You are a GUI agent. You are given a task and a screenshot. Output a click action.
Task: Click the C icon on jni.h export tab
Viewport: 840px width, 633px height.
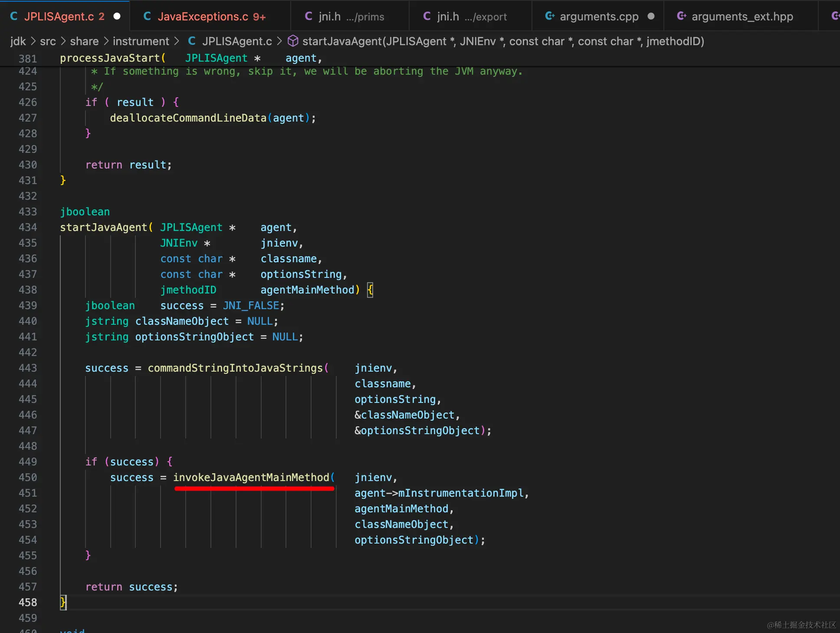click(x=427, y=16)
